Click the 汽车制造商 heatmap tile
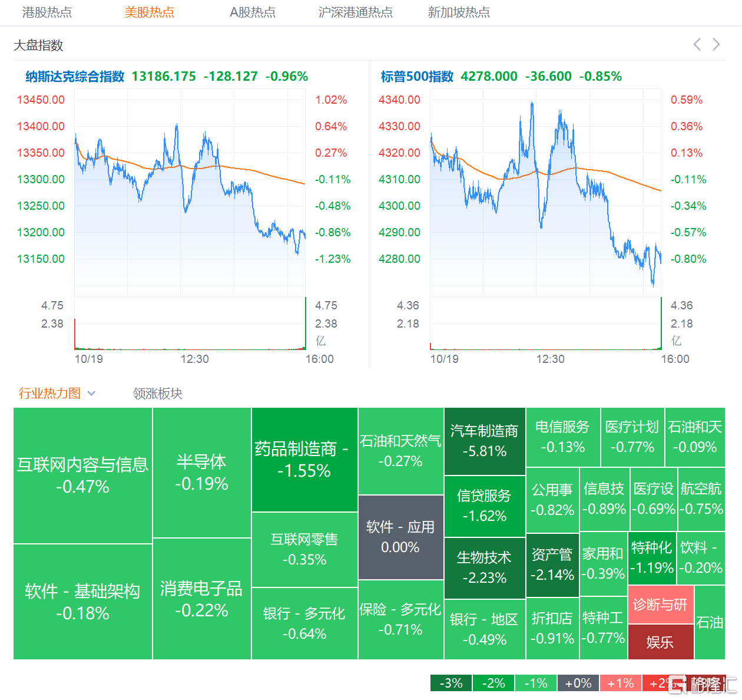Image resolution: width=742 pixels, height=700 pixels. (484, 441)
